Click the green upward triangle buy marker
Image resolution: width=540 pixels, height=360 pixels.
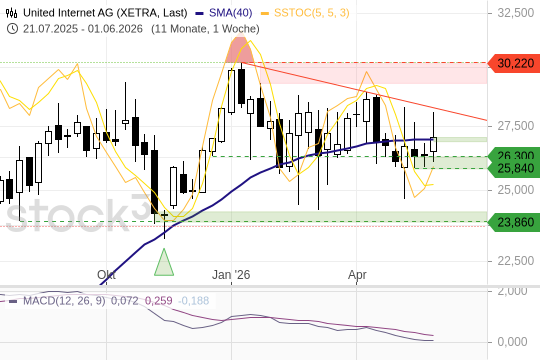pyautogui.click(x=164, y=263)
